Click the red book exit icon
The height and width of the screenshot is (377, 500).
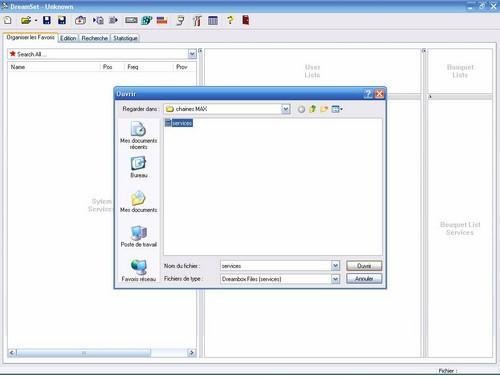(x=246, y=20)
